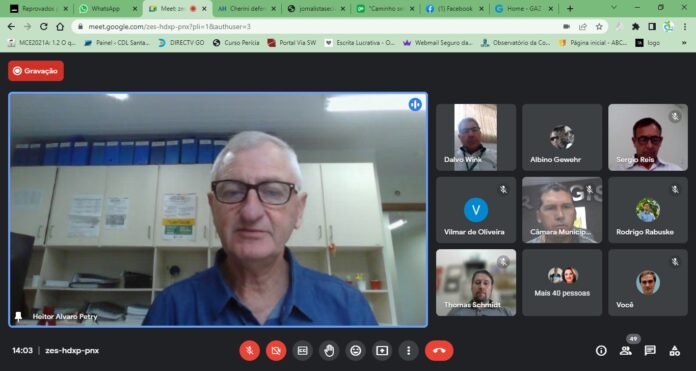Viewport: 696px width, 371px height.
Task: Raise hand in the meeting
Action: [x=329, y=351]
